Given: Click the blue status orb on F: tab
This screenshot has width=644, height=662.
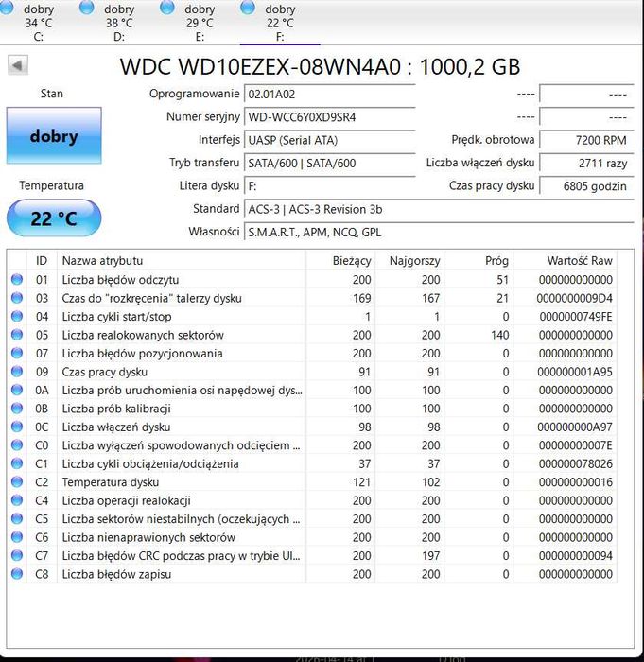Looking at the screenshot, I should click(x=248, y=8).
